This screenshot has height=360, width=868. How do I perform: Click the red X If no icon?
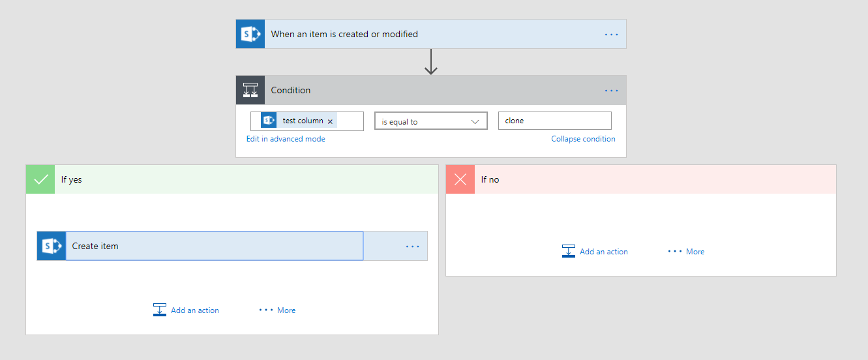(460, 179)
